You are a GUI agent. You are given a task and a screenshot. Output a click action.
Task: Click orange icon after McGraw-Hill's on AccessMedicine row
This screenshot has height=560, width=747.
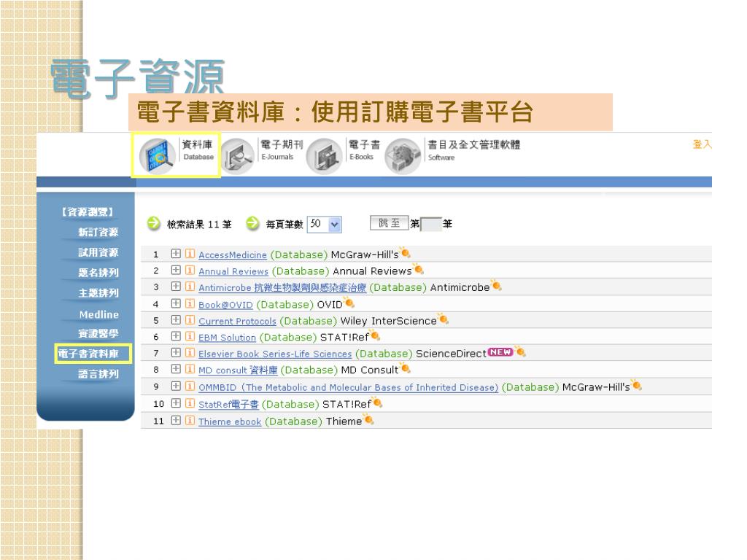[x=406, y=252]
